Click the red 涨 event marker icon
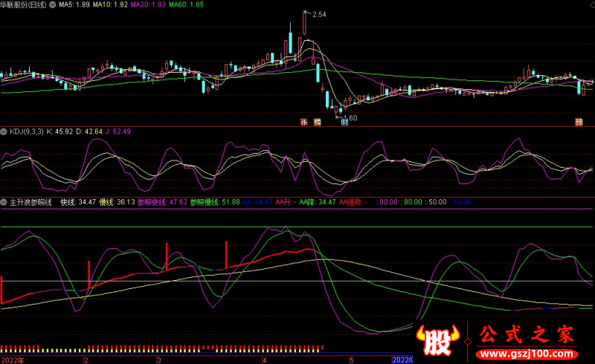The width and height of the screenshot is (595, 364). tap(303, 122)
